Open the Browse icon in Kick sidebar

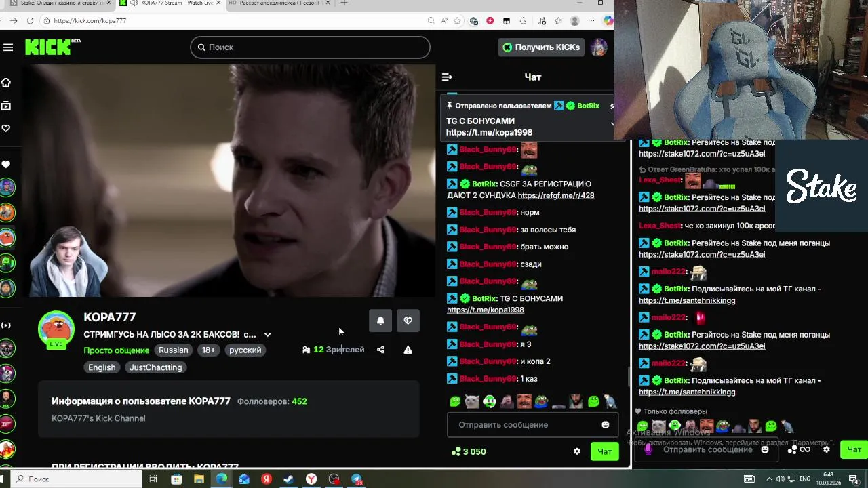pos(6,106)
